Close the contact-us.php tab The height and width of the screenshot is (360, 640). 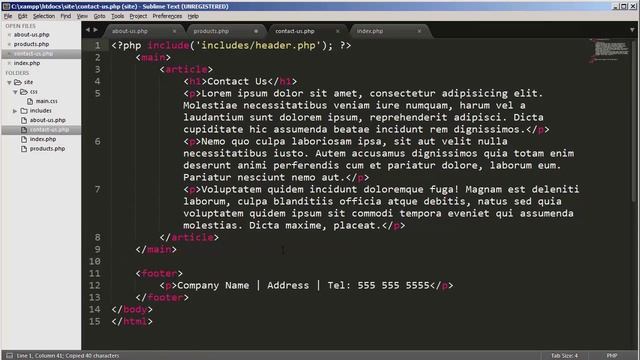[338, 31]
